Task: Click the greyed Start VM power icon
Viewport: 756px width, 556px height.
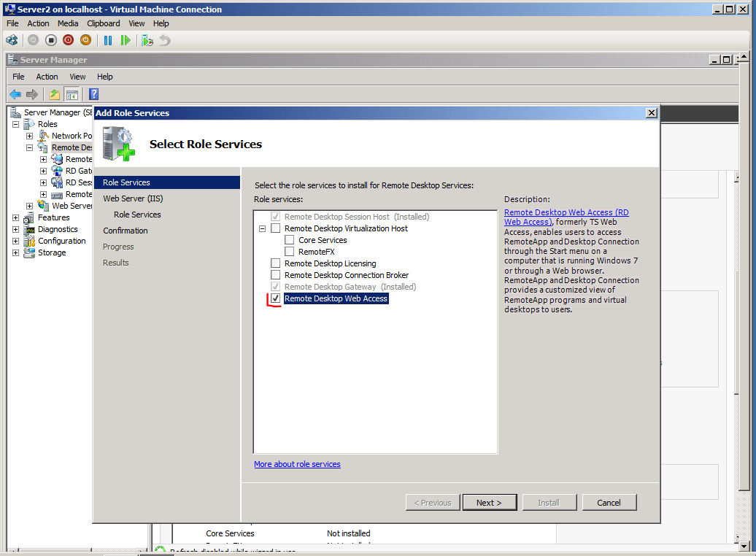Action: 34,41
